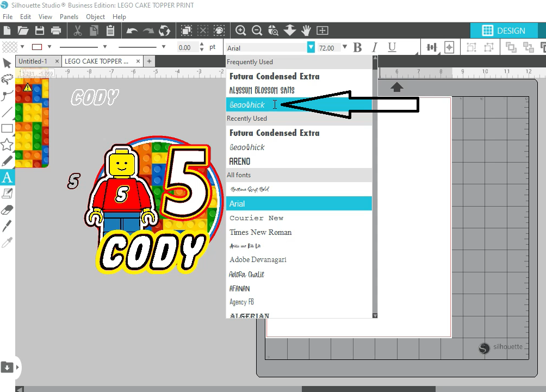Redo the last action
The image size is (546, 392).
(x=148, y=30)
